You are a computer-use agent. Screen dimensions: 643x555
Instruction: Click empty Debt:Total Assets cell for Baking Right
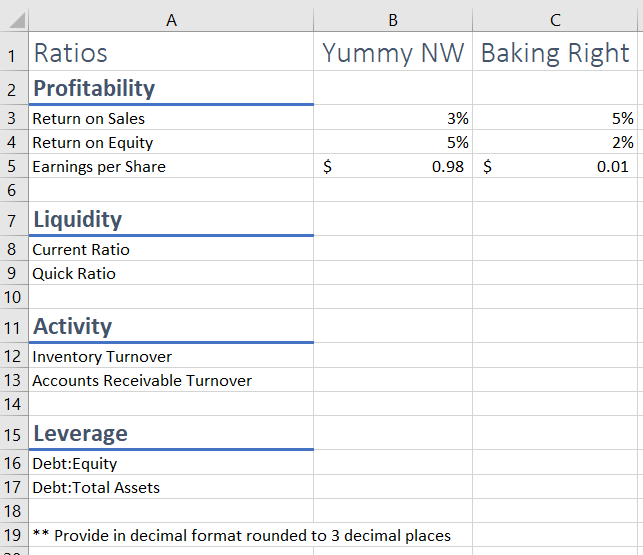(555, 487)
